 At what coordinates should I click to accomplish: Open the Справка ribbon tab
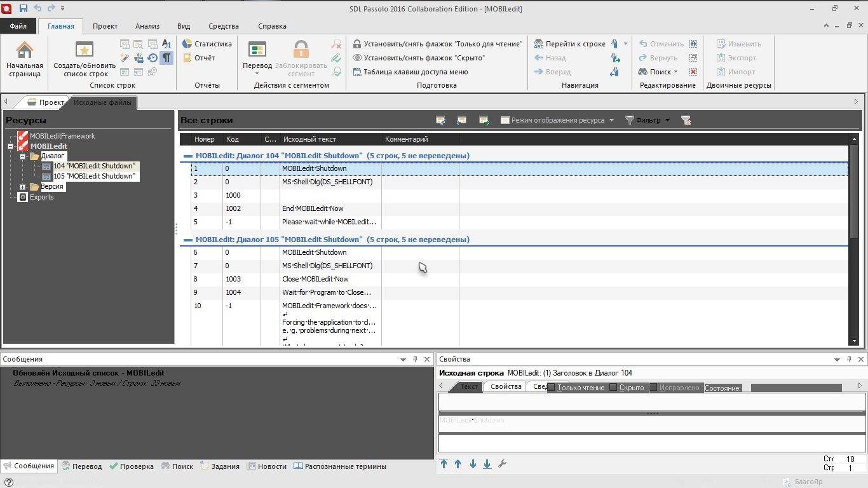272,26
